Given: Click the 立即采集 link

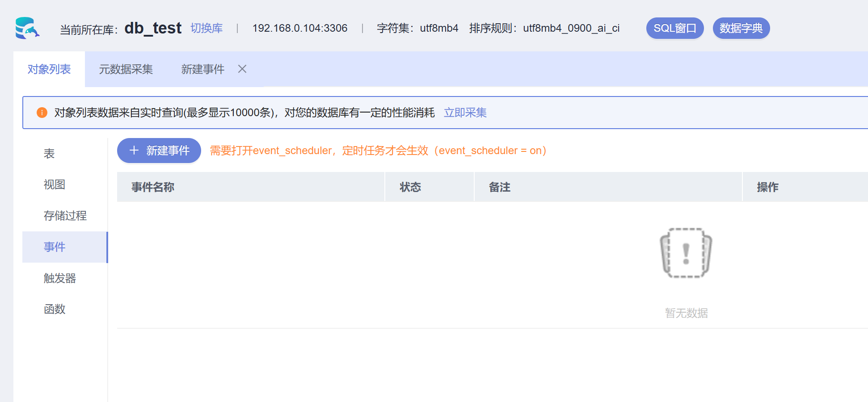Looking at the screenshot, I should tap(465, 113).
